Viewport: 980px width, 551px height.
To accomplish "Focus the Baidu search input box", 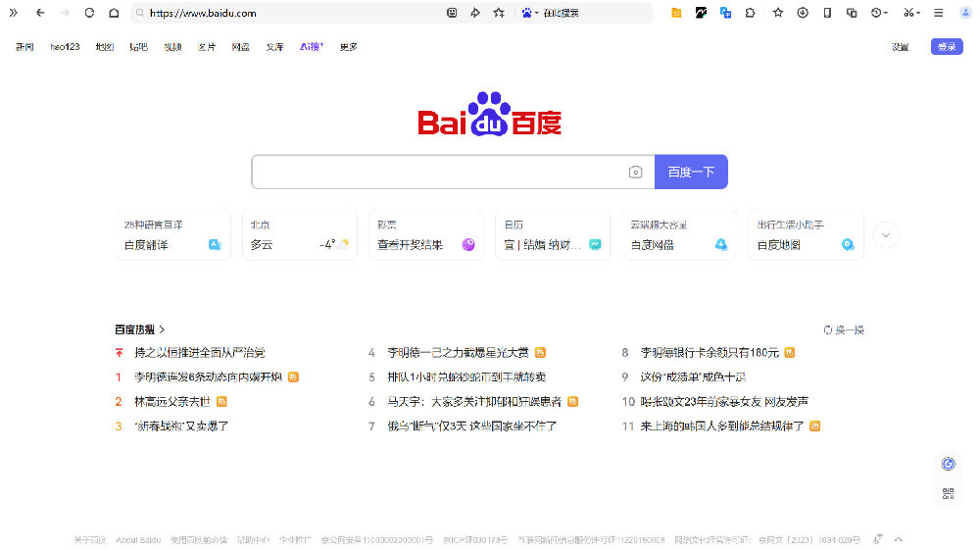I will [x=437, y=172].
